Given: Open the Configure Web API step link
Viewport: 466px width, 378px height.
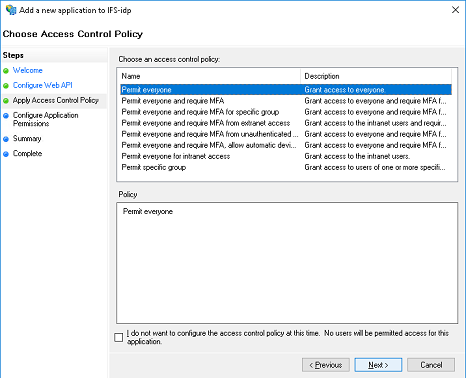Looking at the screenshot, I should tap(43, 85).
